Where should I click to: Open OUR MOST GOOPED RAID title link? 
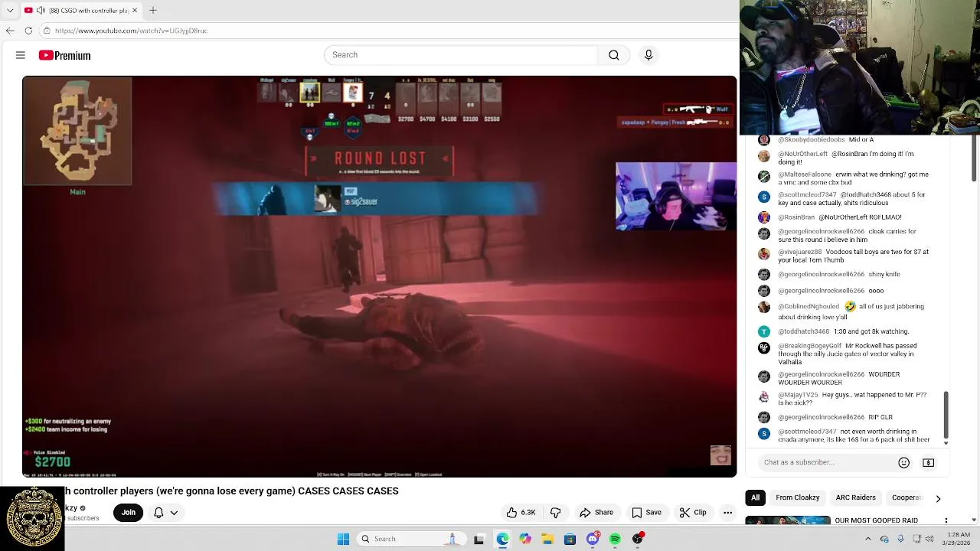pos(876,520)
